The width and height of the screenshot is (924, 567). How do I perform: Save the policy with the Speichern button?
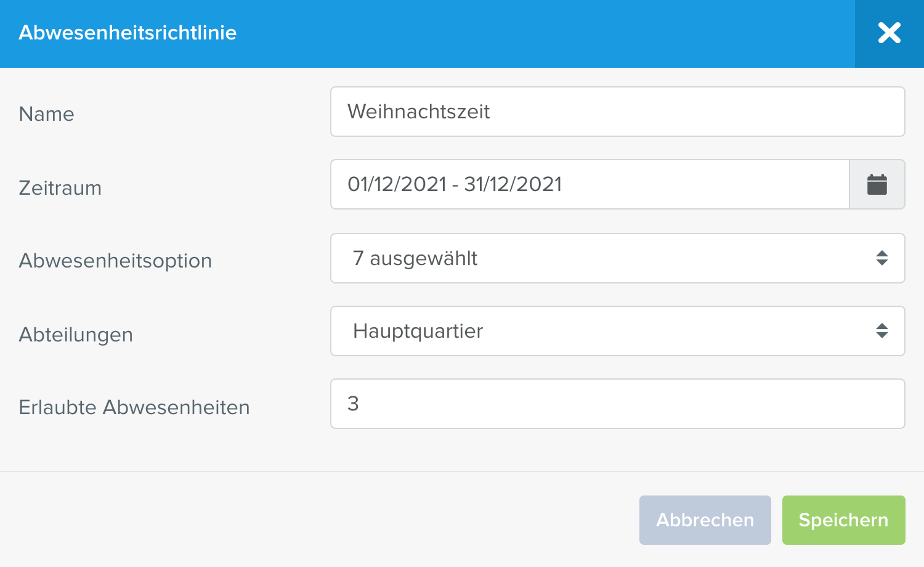(844, 520)
